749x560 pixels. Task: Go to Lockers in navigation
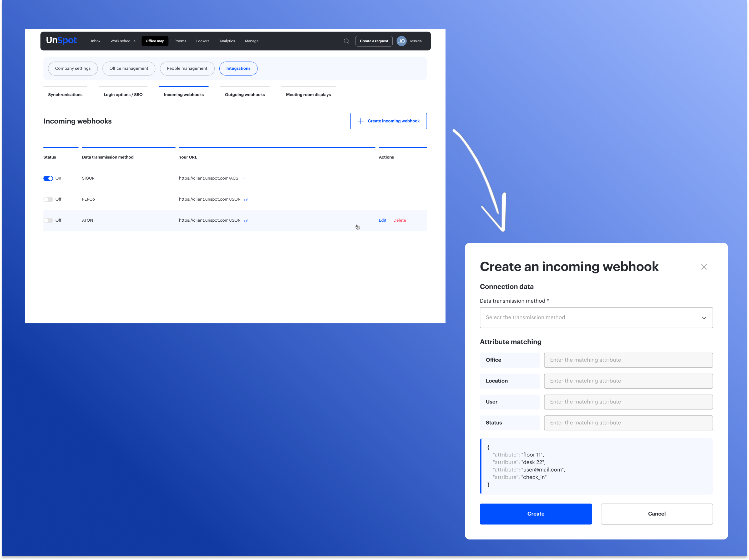tap(203, 41)
